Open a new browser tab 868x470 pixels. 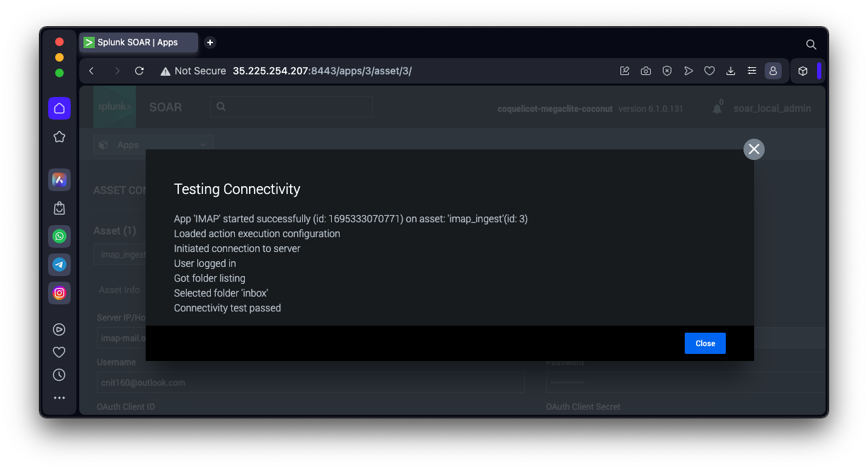[x=210, y=42]
